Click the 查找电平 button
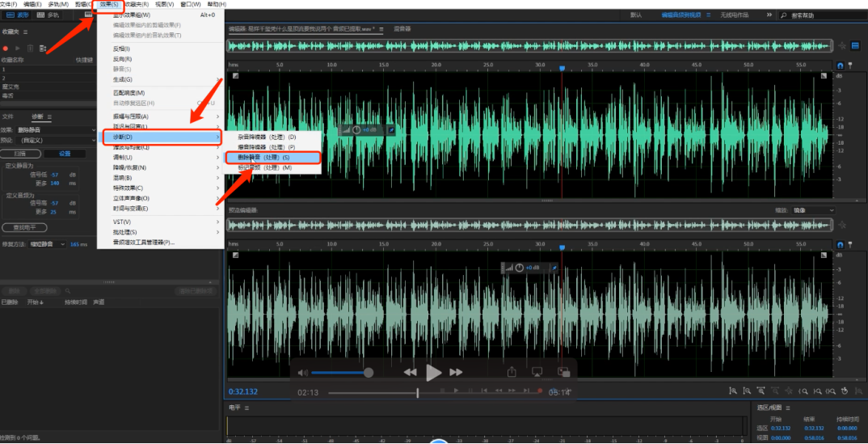Image resolution: width=868 pixels, height=444 pixels. pos(24,227)
